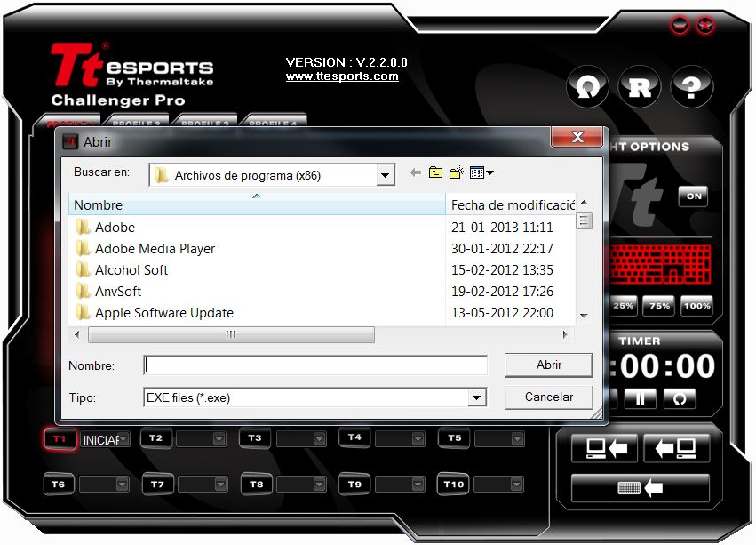Expand the Buscar en folder dropdown
Screen dimensions: 756x545
[385, 175]
